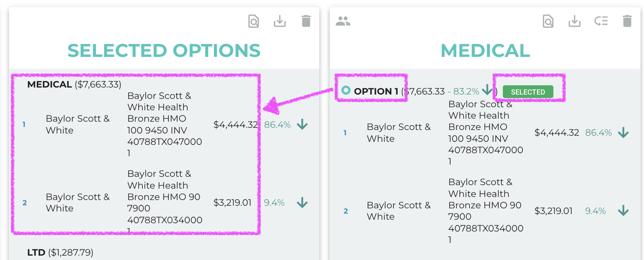
Task: Open the people group icon in Medical panel
Action: click(343, 21)
